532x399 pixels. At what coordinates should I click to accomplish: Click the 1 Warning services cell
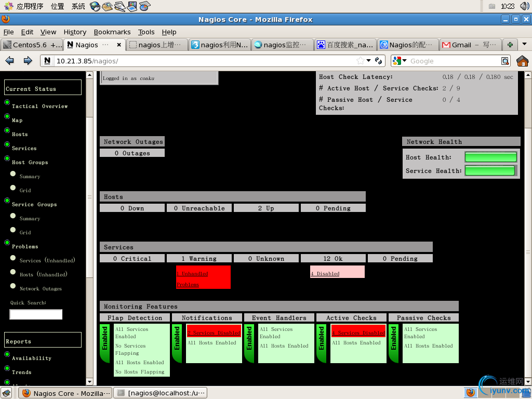coord(199,259)
